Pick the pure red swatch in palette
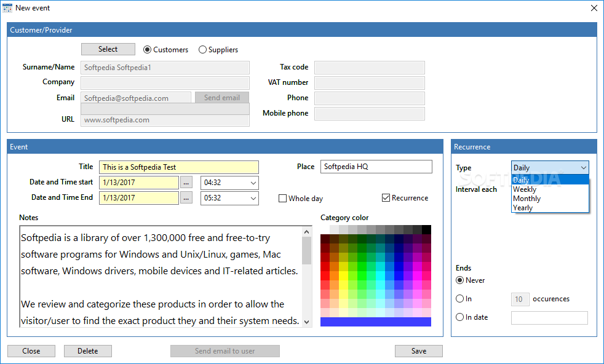This screenshot has height=364, width=604. (x=325, y=275)
